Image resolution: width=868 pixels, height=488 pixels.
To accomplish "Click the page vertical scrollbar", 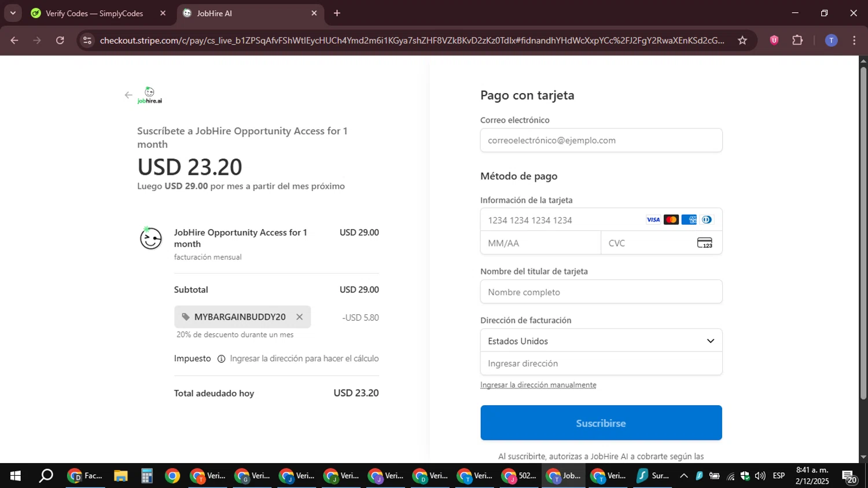I will pos(863,233).
